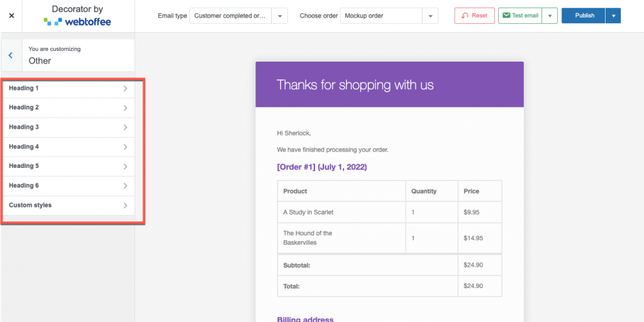The height and width of the screenshot is (322, 644).
Task: Click the purple email header banner
Action: click(x=389, y=84)
